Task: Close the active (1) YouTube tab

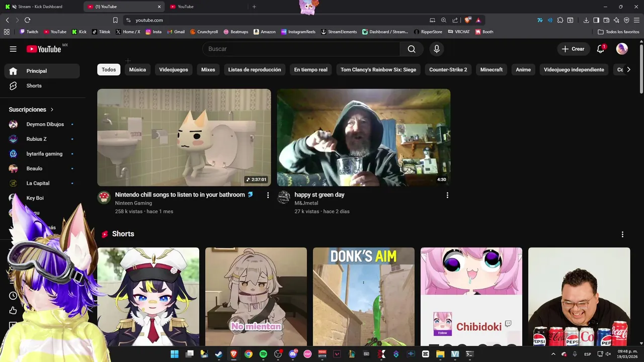Action: 159,7
